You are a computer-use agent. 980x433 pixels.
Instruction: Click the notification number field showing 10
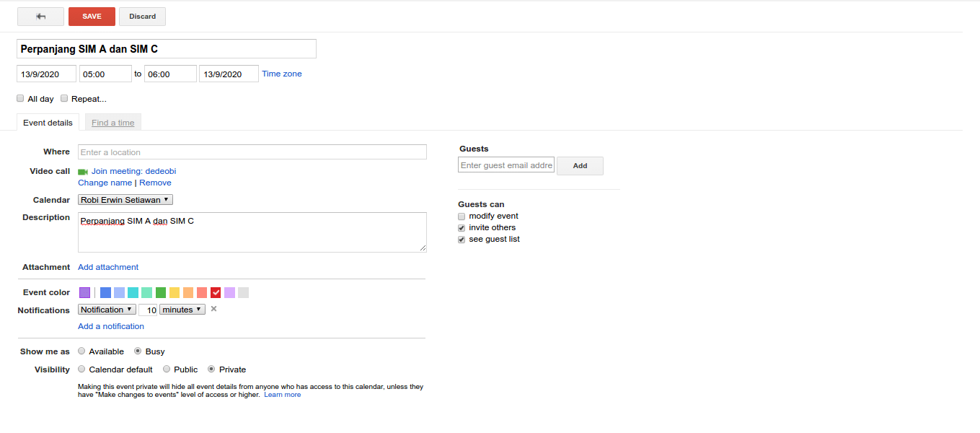[x=148, y=310]
